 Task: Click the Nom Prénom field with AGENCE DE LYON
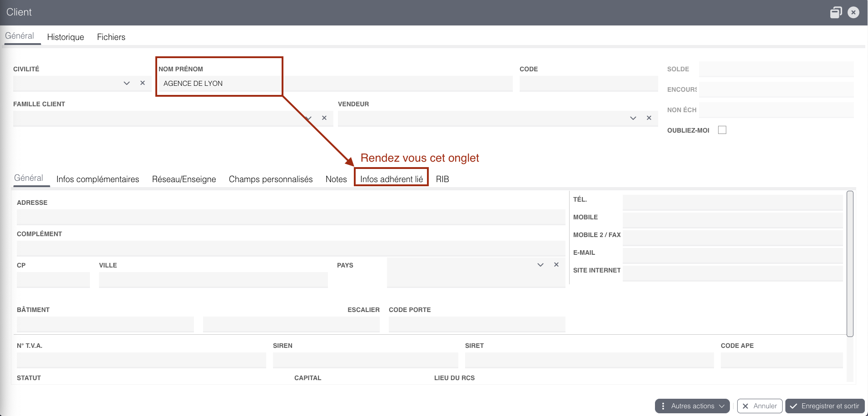pyautogui.click(x=335, y=84)
